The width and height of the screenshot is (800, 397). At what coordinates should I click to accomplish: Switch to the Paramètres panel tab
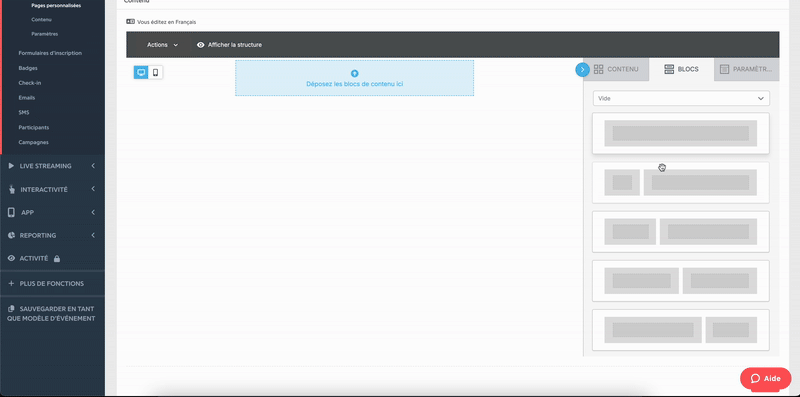point(746,69)
